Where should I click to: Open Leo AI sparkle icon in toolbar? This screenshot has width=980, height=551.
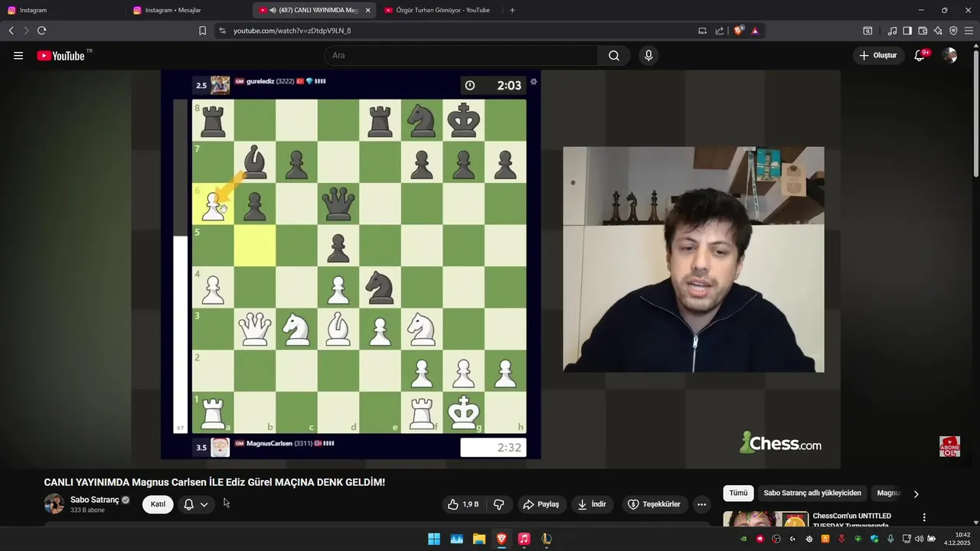pos(938,31)
